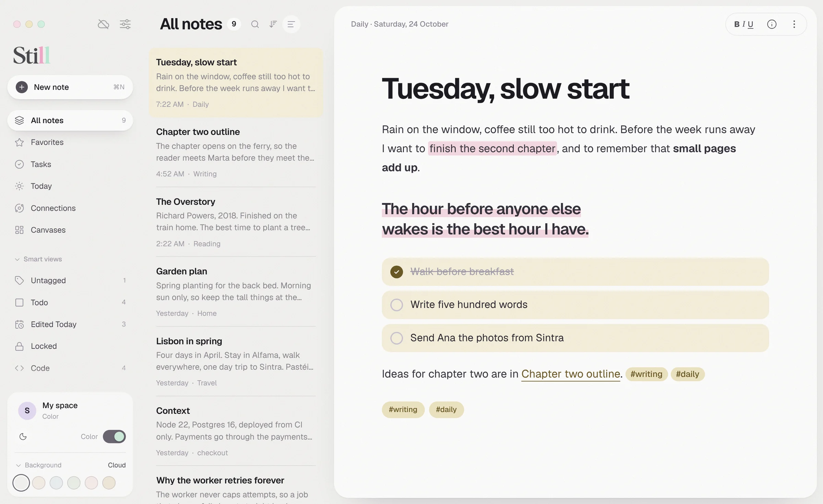Open Canvases in the sidebar
Screen dimensions: 823x504
coord(70,230)
